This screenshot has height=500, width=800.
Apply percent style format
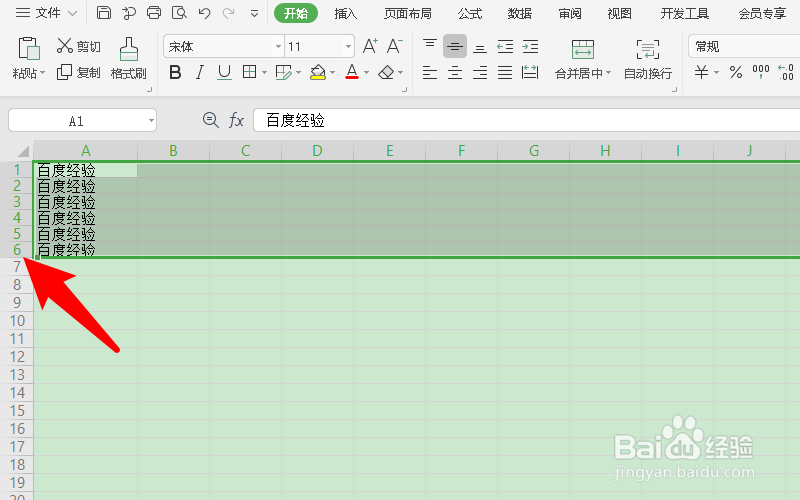(736, 72)
